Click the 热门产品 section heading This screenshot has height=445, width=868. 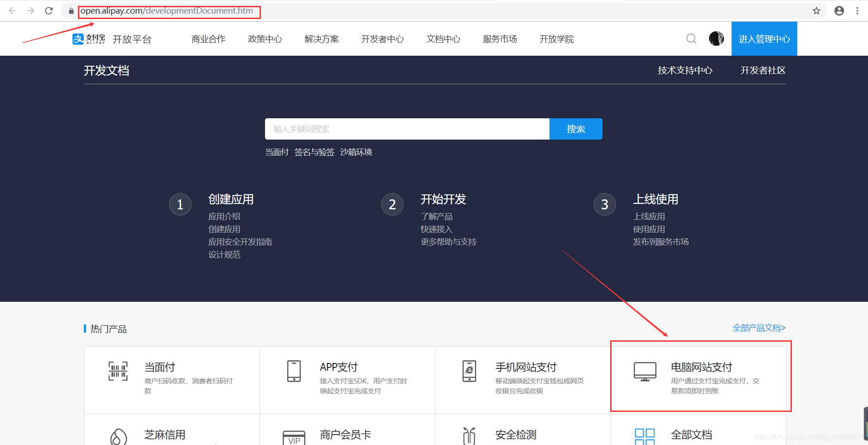[108, 329]
